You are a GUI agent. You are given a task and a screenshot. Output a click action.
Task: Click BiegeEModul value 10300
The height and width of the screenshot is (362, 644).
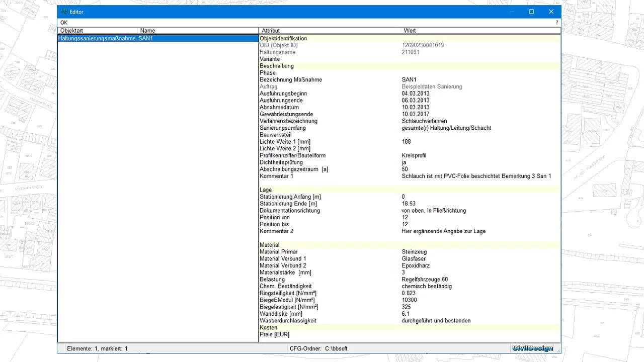coord(409,300)
